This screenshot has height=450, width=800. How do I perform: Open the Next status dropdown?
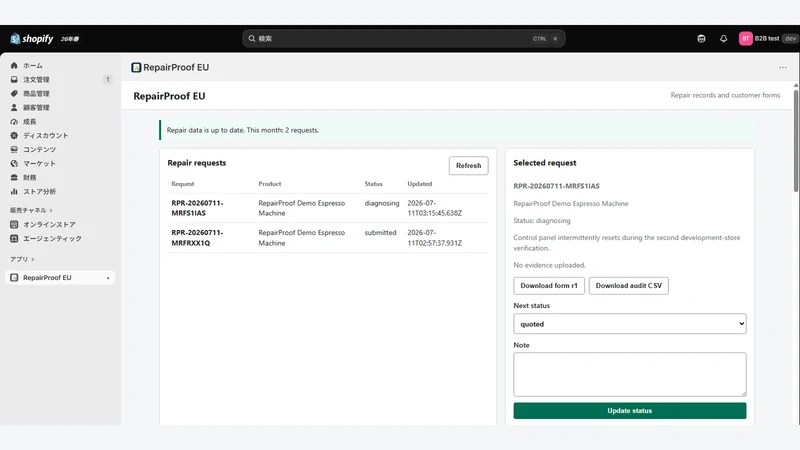click(630, 324)
